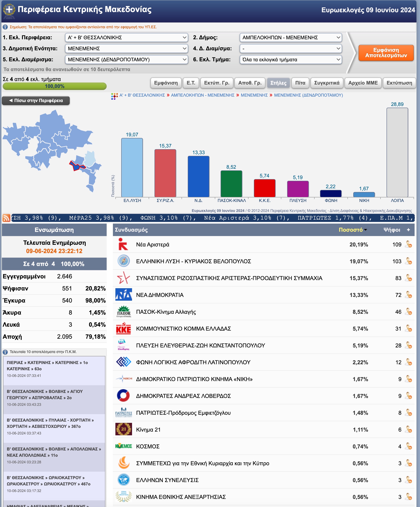Click the red ΚΚΕ logo
This screenshot has width=420, height=507.
tap(124, 328)
